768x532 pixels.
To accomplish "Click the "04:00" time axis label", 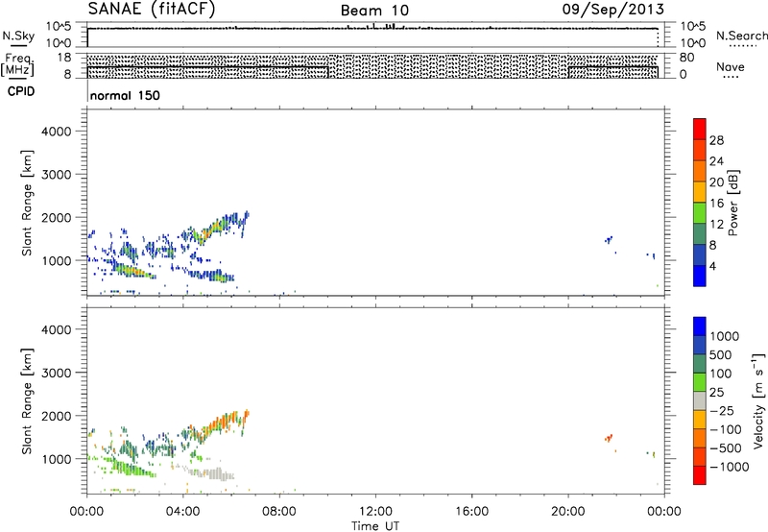I will point(183,512).
